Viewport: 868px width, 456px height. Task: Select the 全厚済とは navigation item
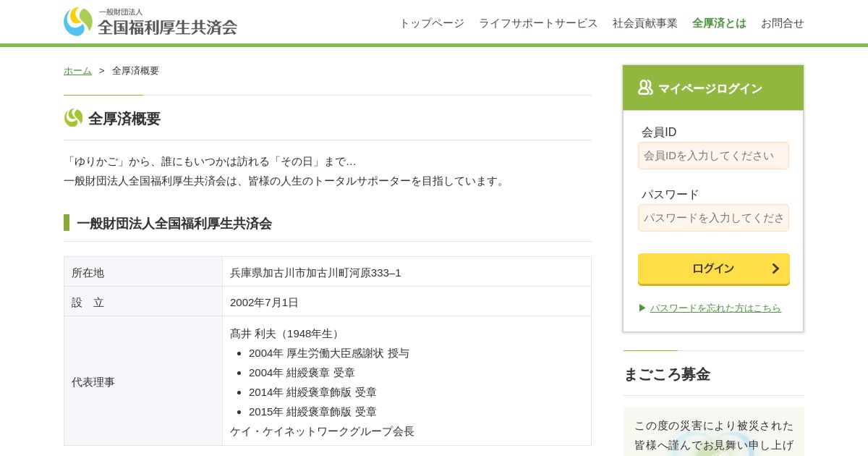(x=719, y=23)
